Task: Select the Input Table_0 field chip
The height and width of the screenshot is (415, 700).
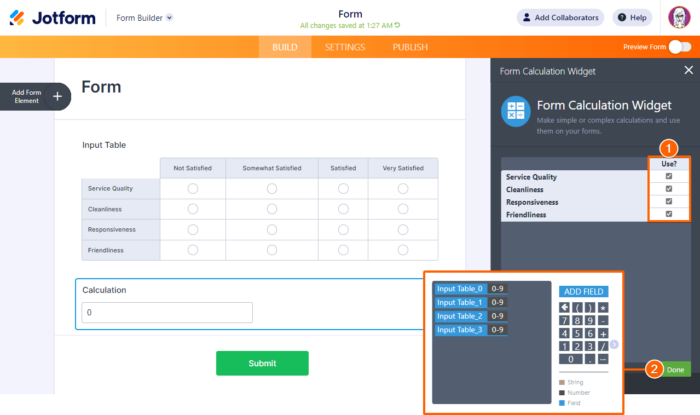Action: [460, 289]
